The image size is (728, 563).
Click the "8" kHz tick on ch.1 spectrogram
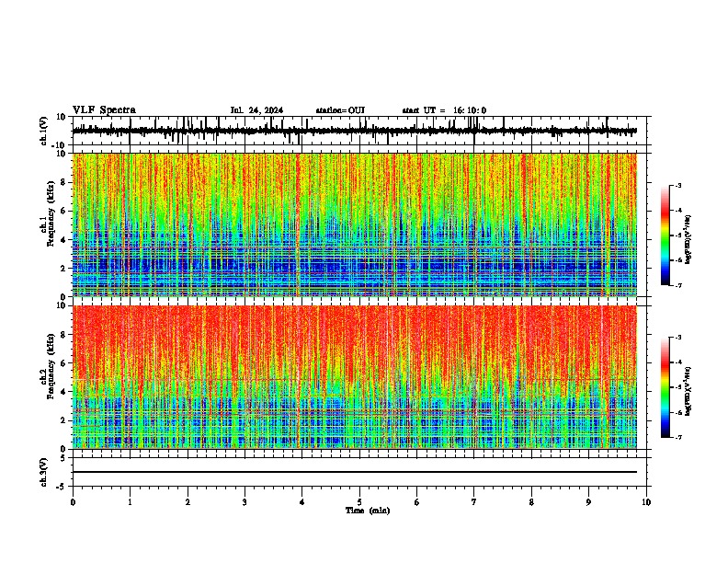63,182
